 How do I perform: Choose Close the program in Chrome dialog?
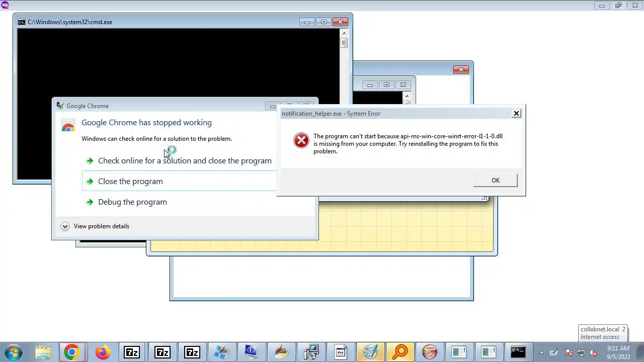179,181
